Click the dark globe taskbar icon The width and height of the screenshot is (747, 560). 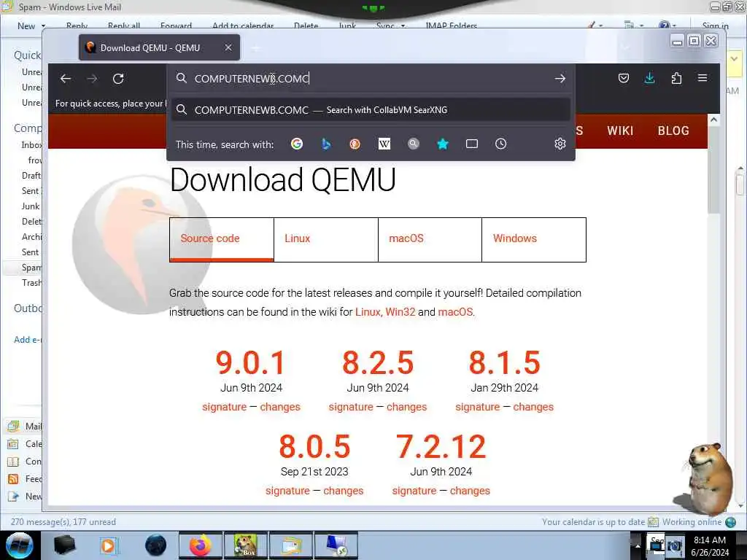click(156, 545)
